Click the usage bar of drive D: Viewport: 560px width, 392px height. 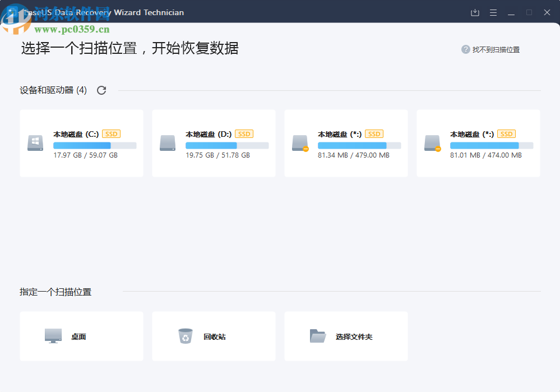[x=227, y=145]
